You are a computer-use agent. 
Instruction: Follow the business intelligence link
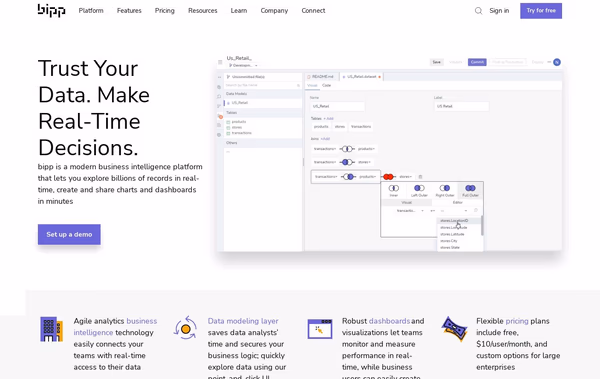(x=115, y=327)
